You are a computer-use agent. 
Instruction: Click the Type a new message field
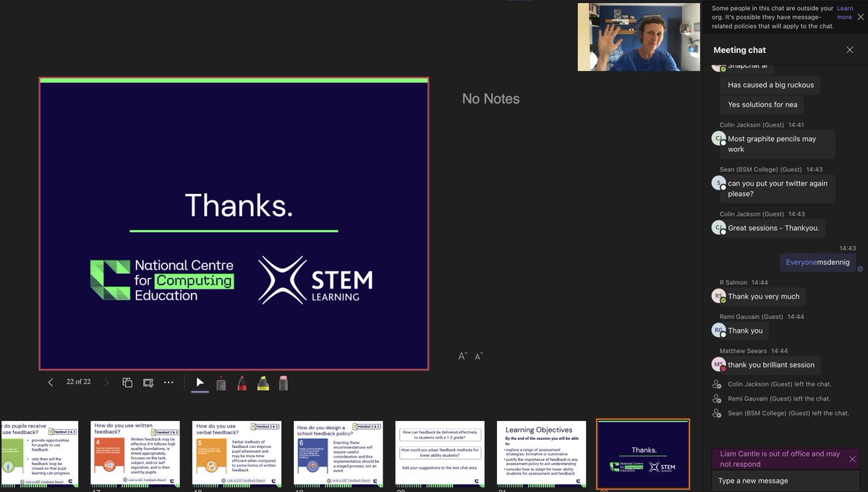(786, 480)
